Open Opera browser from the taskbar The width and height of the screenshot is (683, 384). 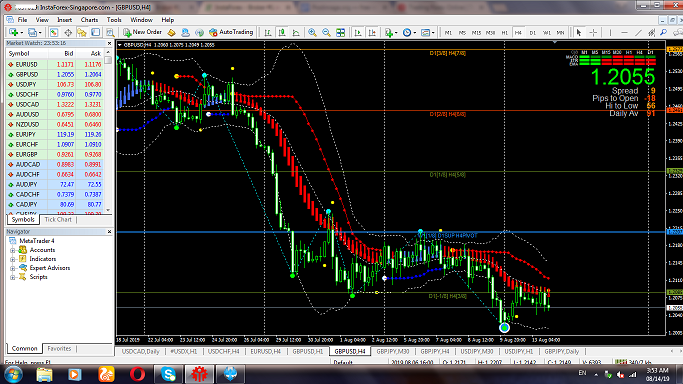(x=137, y=374)
